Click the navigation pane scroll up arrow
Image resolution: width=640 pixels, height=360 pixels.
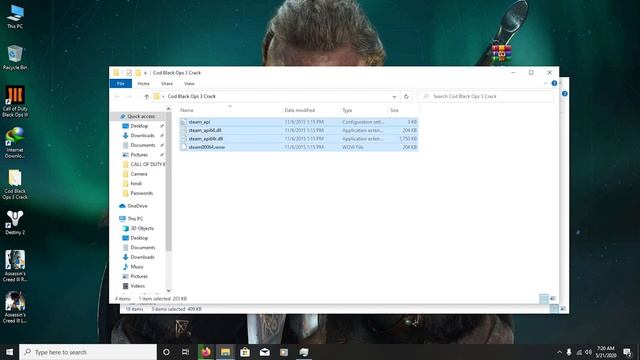168,109
